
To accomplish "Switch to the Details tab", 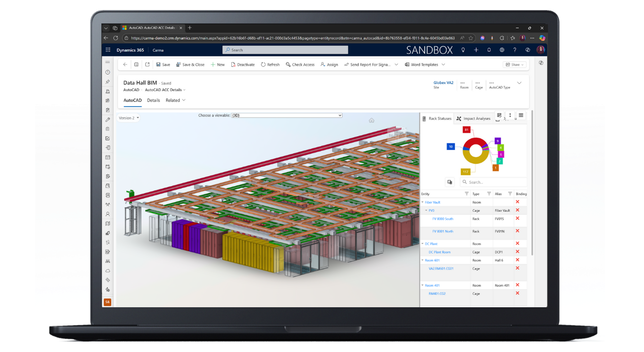I will pyautogui.click(x=153, y=100).
